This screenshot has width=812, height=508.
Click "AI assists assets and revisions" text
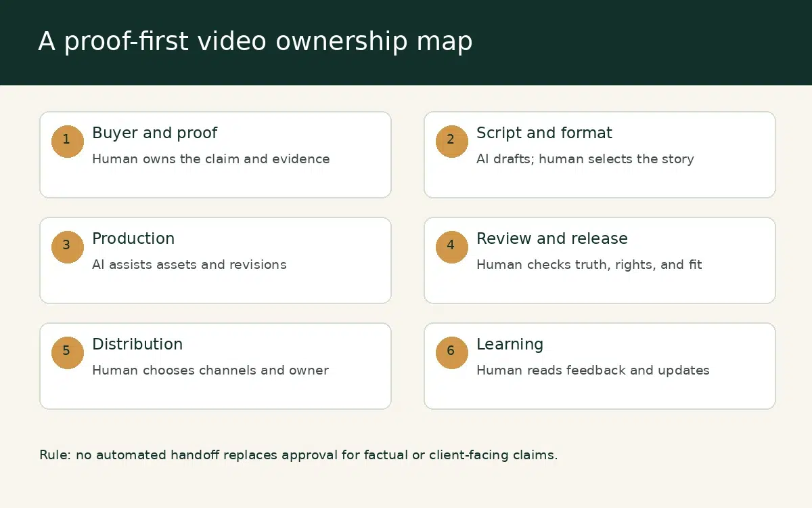tap(189, 265)
